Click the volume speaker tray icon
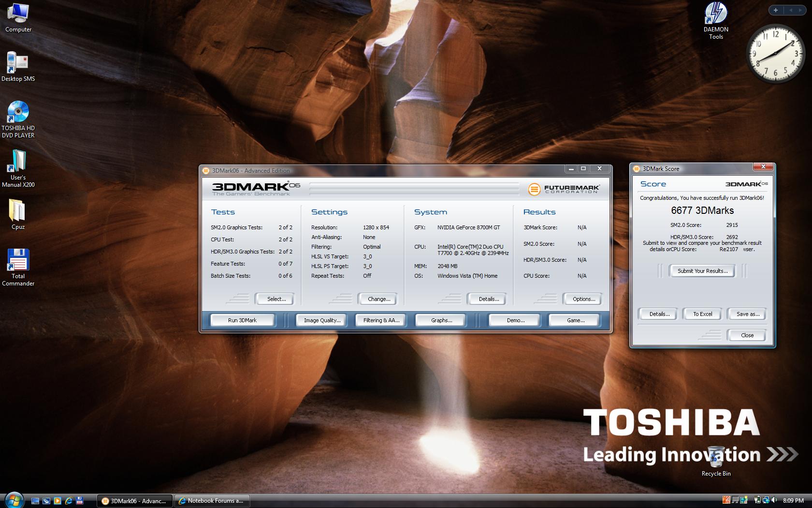The image size is (812, 508). [774, 500]
